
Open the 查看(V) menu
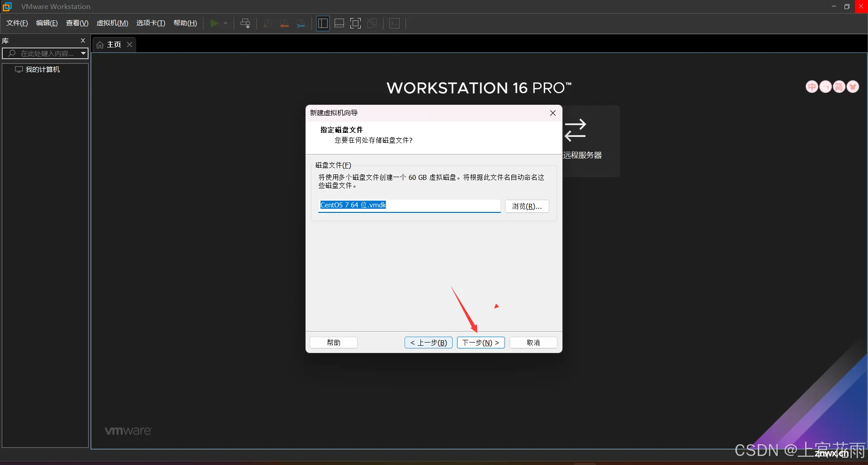tap(77, 23)
